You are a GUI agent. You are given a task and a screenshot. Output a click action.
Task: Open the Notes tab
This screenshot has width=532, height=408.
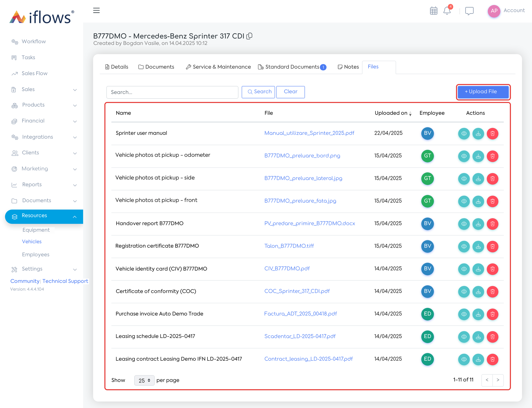[348, 67]
